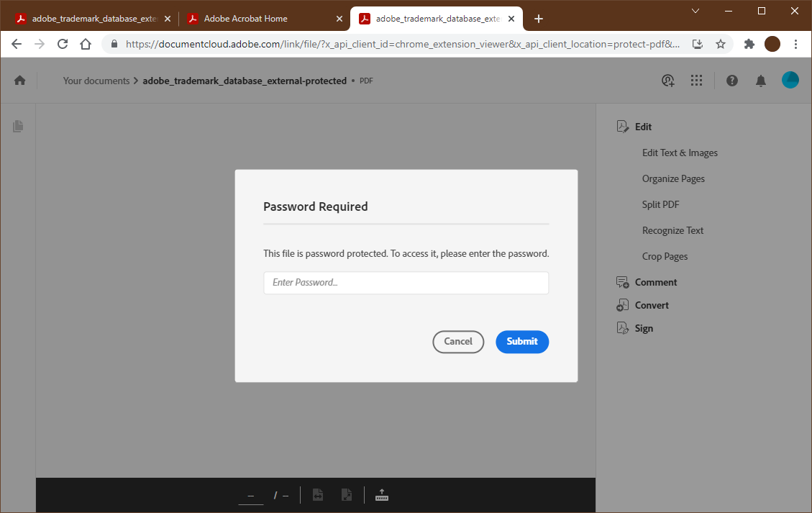
Task: Click the browser extensions puzzle icon
Action: coord(748,44)
